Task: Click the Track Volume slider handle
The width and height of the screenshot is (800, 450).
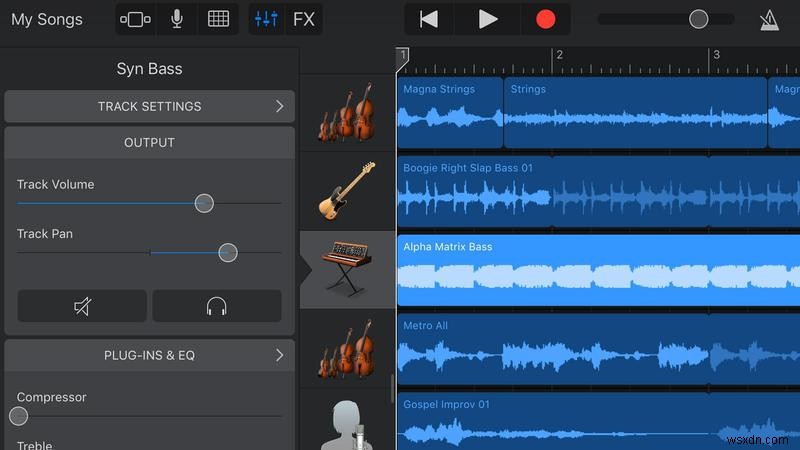Action: click(x=204, y=203)
